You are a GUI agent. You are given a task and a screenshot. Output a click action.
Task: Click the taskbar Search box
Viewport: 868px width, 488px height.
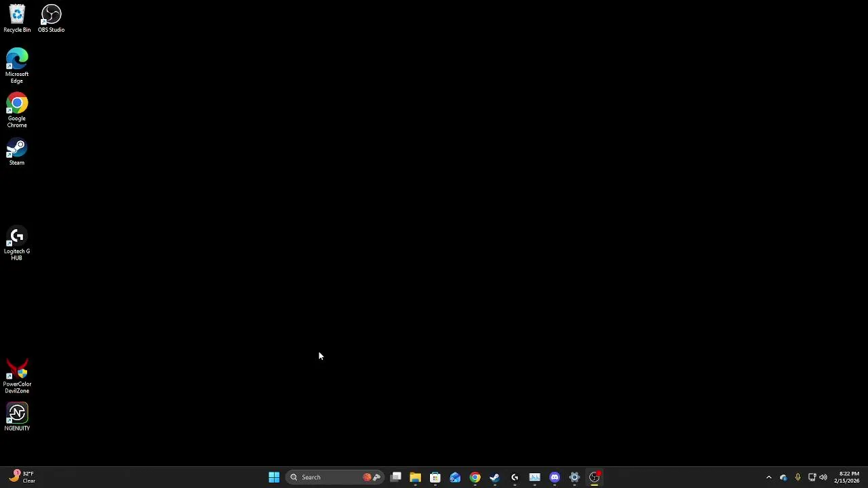click(x=334, y=477)
